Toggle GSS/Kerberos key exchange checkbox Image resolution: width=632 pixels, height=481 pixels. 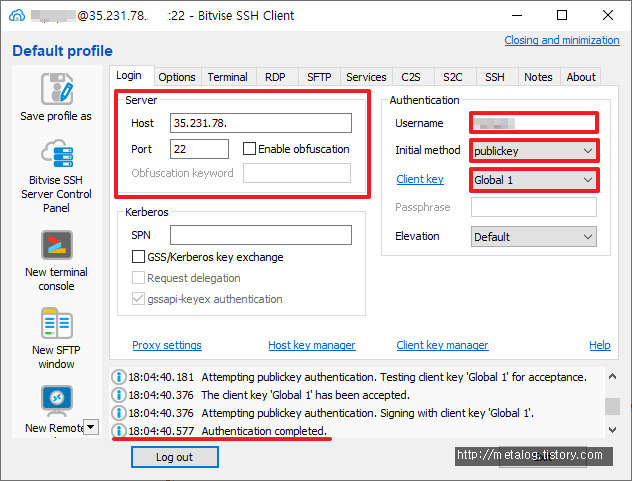coord(138,257)
